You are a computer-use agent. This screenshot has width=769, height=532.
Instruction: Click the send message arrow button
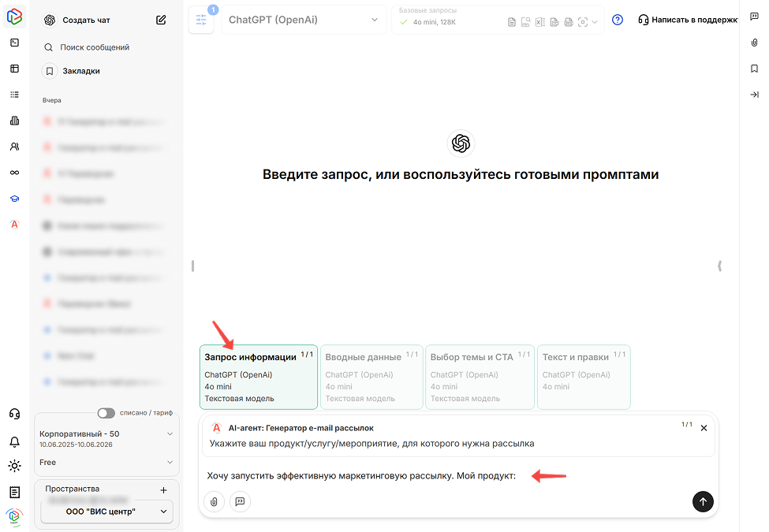pyautogui.click(x=702, y=501)
